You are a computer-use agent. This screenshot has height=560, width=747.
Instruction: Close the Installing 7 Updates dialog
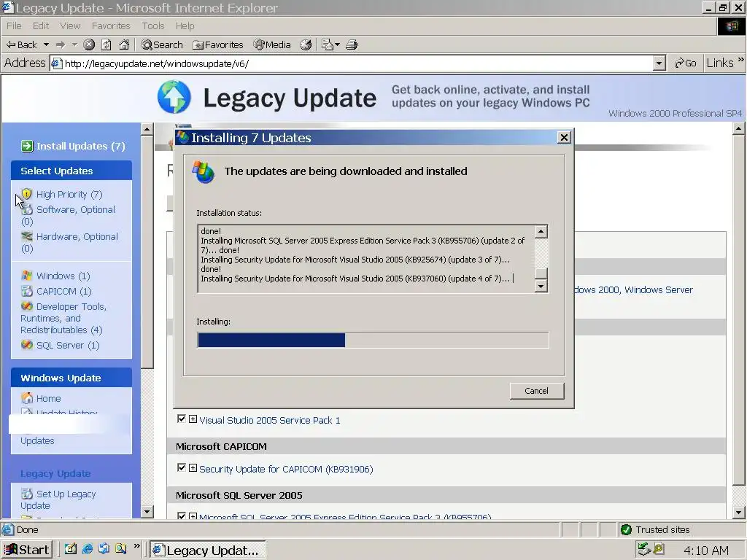tap(564, 138)
